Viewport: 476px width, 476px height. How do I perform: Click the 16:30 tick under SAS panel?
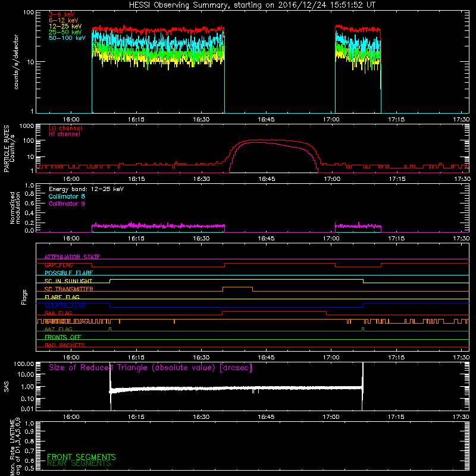tap(201, 417)
